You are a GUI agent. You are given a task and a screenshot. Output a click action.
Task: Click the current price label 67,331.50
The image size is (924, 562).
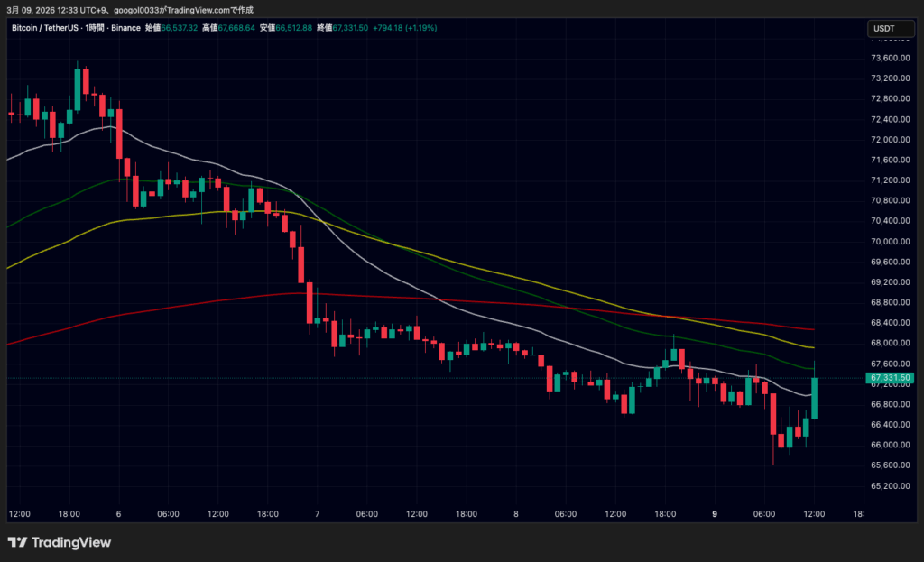[890, 378]
